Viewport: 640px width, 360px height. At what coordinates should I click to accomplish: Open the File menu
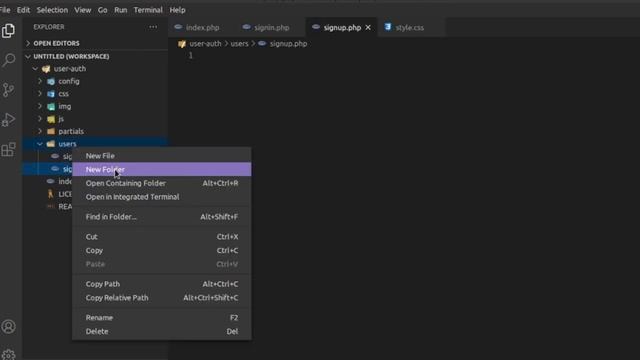pyautogui.click(x=5, y=10)
